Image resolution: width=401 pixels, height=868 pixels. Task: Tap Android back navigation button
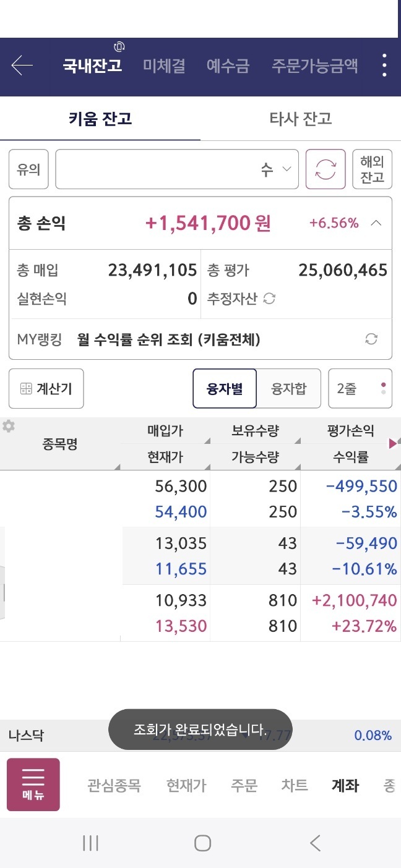[315, 843]
